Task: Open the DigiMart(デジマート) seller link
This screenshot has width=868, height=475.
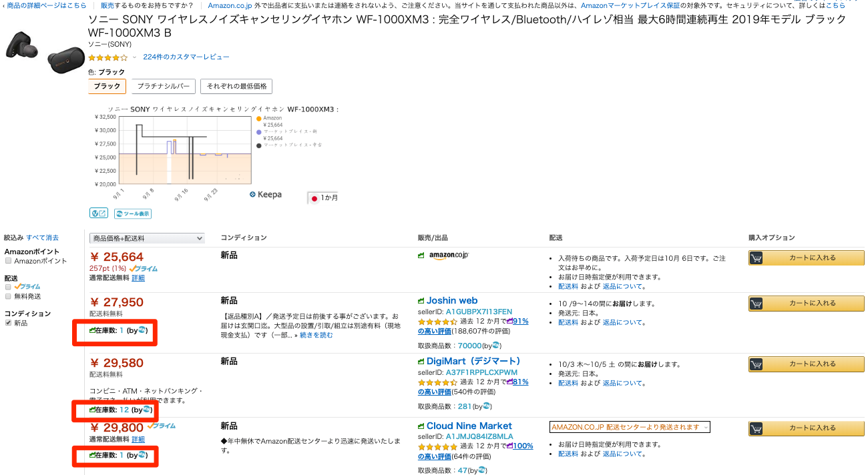Action: tap(473, 362)
